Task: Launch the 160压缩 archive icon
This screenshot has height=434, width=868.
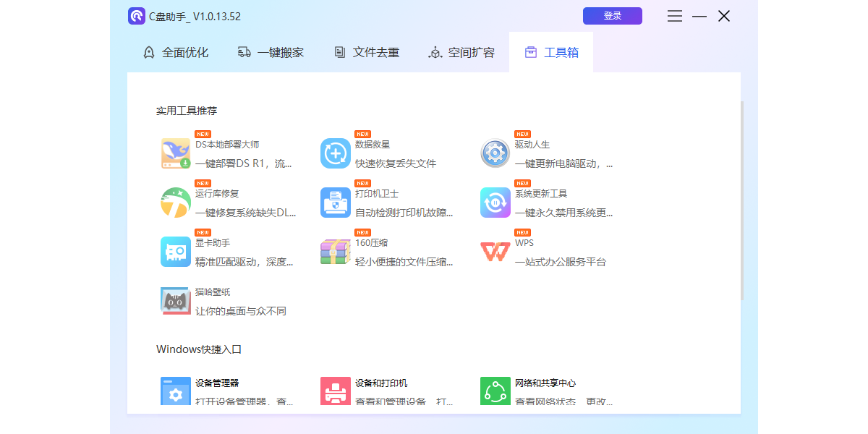Action: point(335,252)
